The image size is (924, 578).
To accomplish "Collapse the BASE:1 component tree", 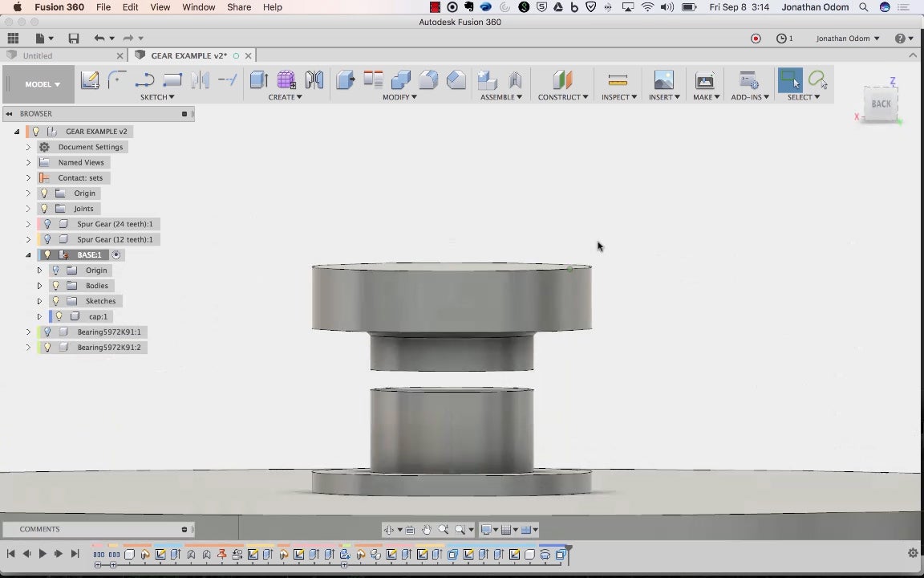I will (x=28, y=255).
